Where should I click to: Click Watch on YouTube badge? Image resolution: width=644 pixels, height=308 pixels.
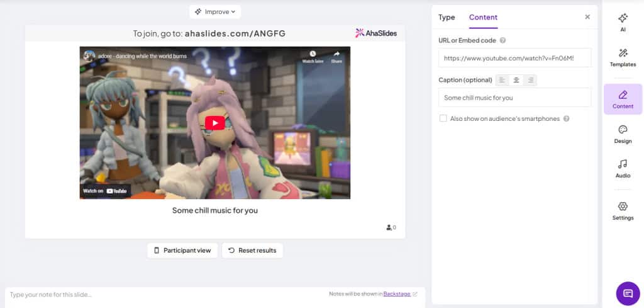pyautogui.click(x=105, y=191)
